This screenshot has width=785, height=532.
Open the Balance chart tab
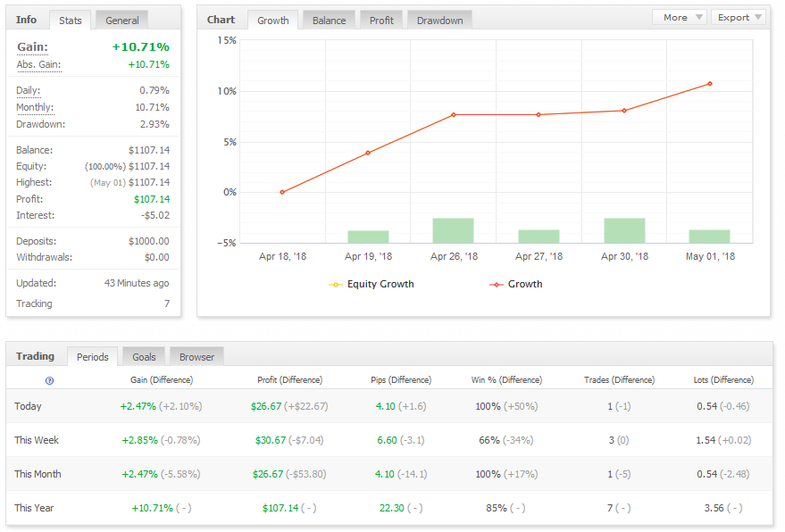pyautogui.click(x=329, y=20)
